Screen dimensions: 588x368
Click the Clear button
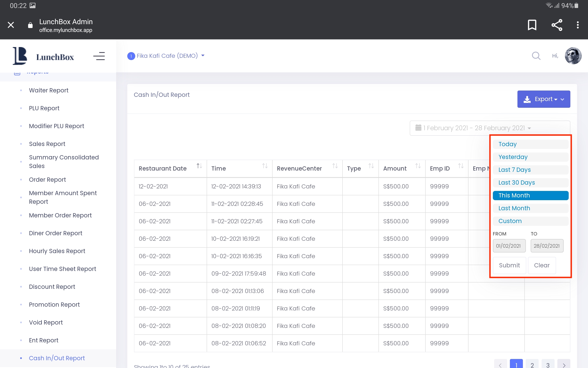click(542, 265)
